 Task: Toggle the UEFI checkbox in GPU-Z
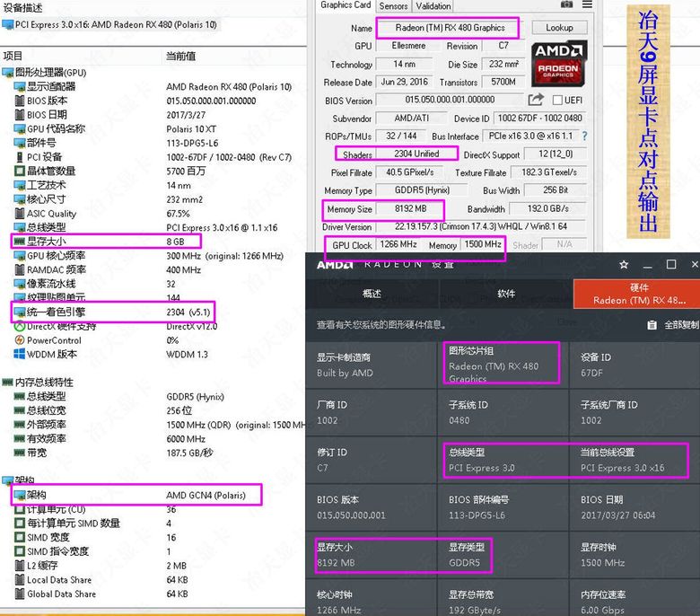click(x=557, y=100)
